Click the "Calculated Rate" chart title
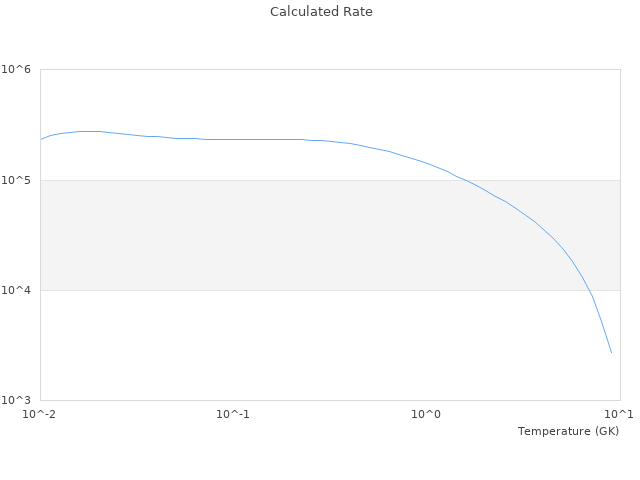The width and height of the screenshot is (640, 480). click(321, 12)
